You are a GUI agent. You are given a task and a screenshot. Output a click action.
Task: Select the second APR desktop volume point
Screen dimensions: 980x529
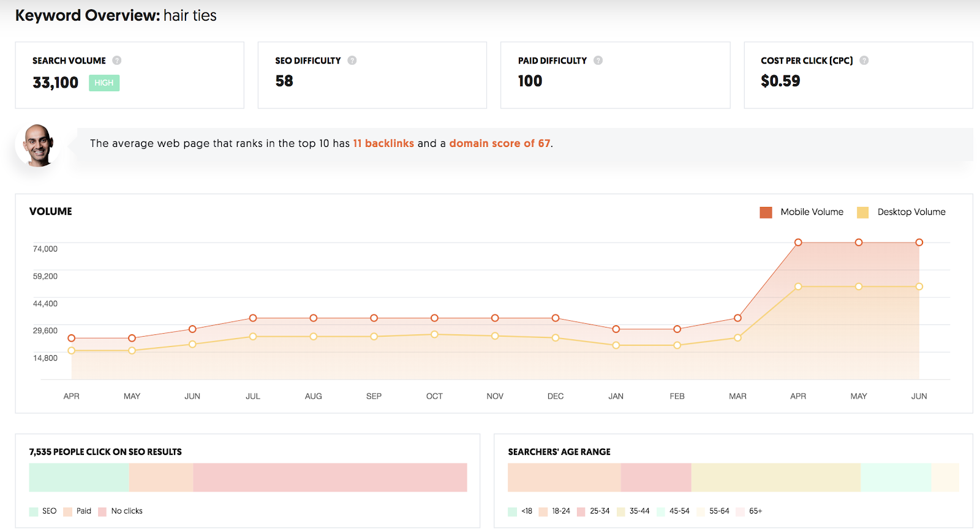798,287
